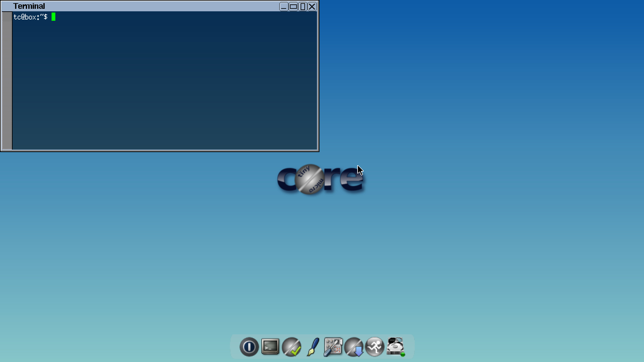Open the Control Panel tools icon
This screenshot has width=644, height=362.
click(x=332, y=347)
